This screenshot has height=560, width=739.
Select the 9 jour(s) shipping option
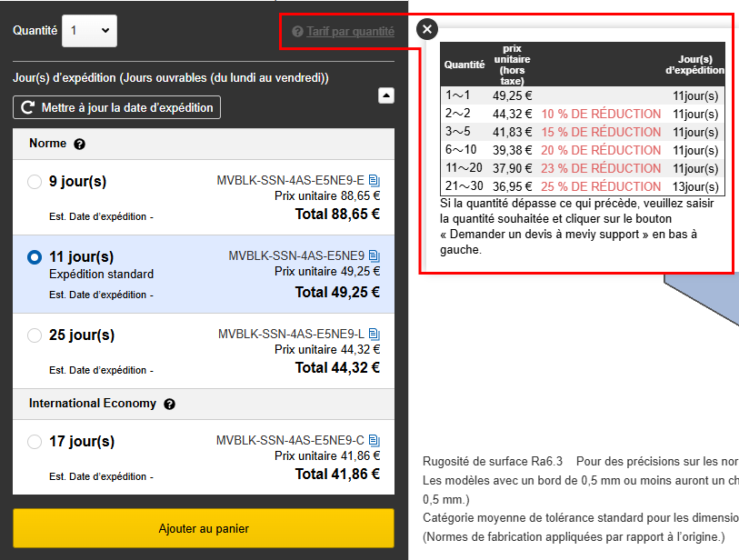tap(35, 182)
